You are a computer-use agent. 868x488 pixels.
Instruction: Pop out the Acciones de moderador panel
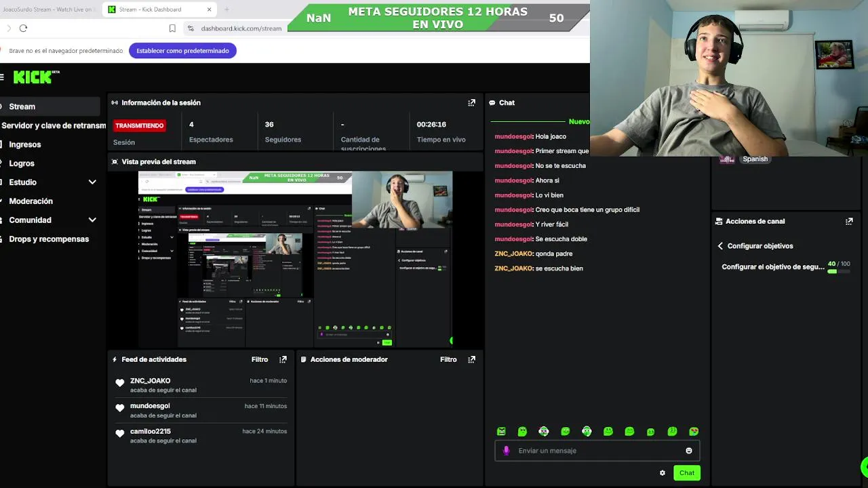click(472, 359)
